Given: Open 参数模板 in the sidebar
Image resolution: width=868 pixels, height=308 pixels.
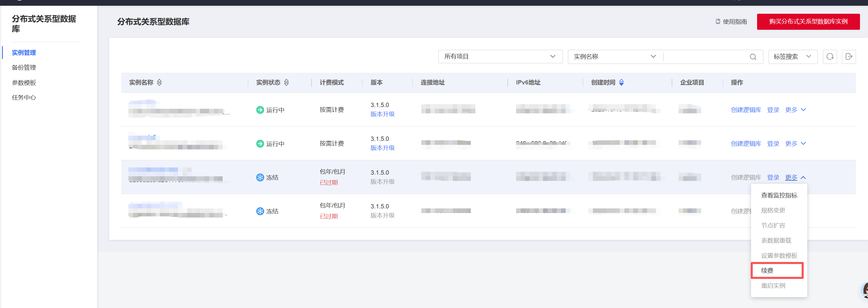Looking at the screenshot, I should click(x=24, y=83).
